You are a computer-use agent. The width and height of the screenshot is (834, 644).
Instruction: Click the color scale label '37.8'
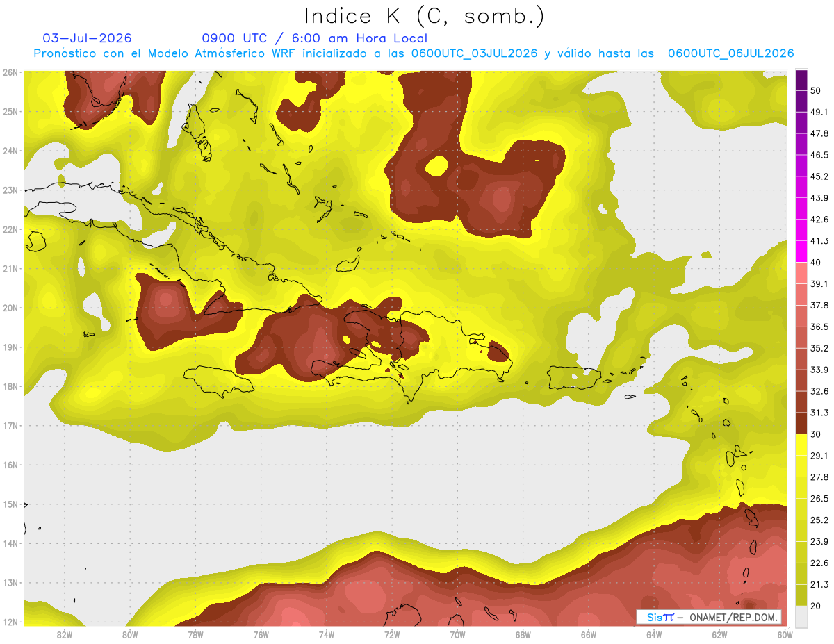819,305
